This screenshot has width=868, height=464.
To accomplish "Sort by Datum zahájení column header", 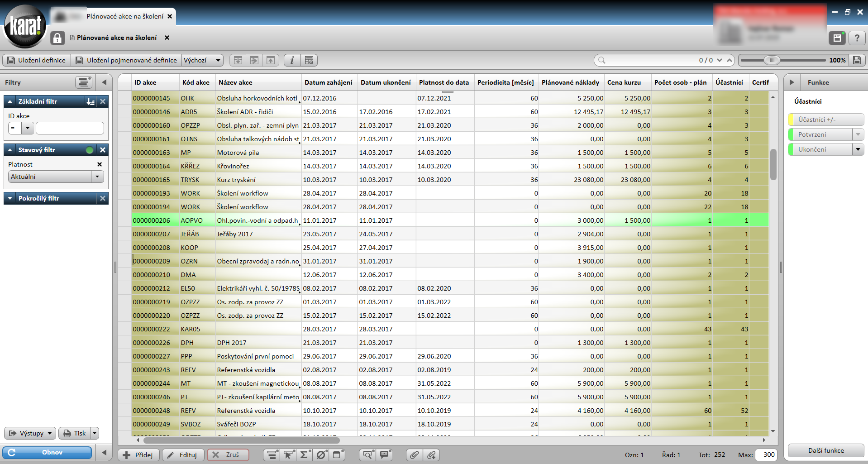I will (x=328, y=82).
